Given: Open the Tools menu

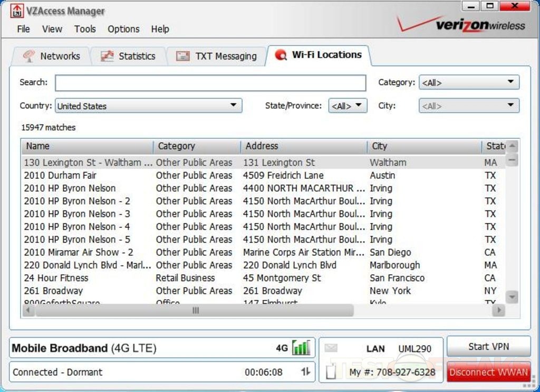Looking at the screenshot, I should pos(85,29).
